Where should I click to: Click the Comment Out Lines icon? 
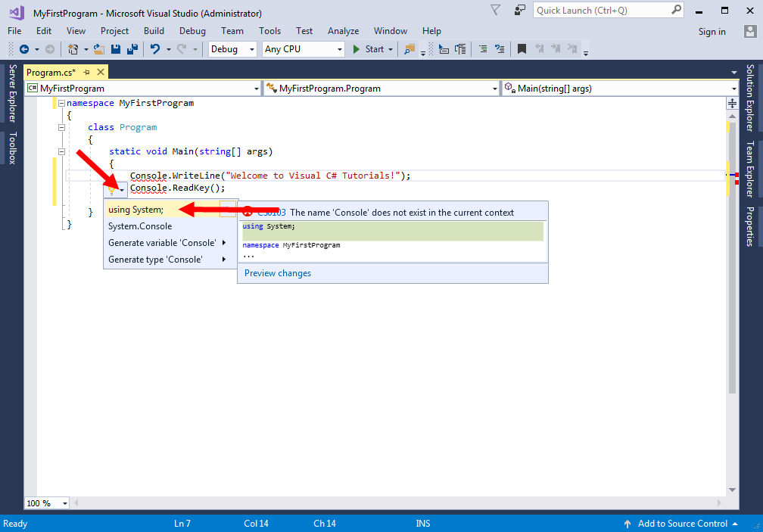pos(483,49)
